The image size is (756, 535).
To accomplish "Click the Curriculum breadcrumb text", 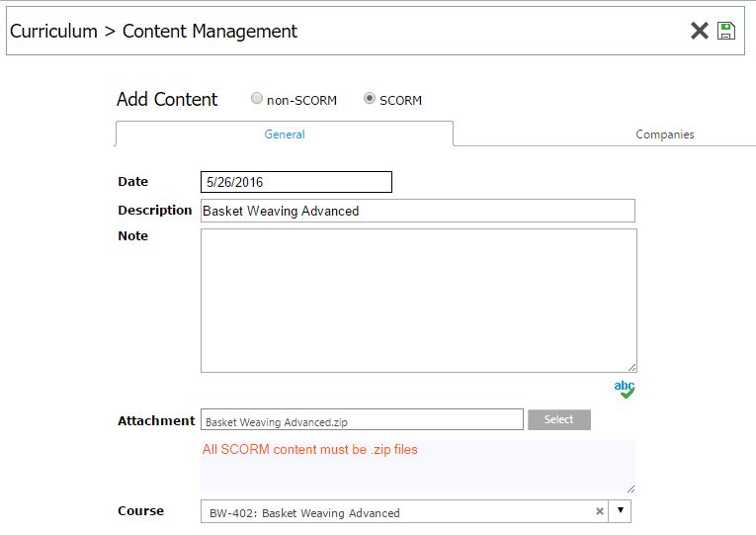I will [53, 32].
